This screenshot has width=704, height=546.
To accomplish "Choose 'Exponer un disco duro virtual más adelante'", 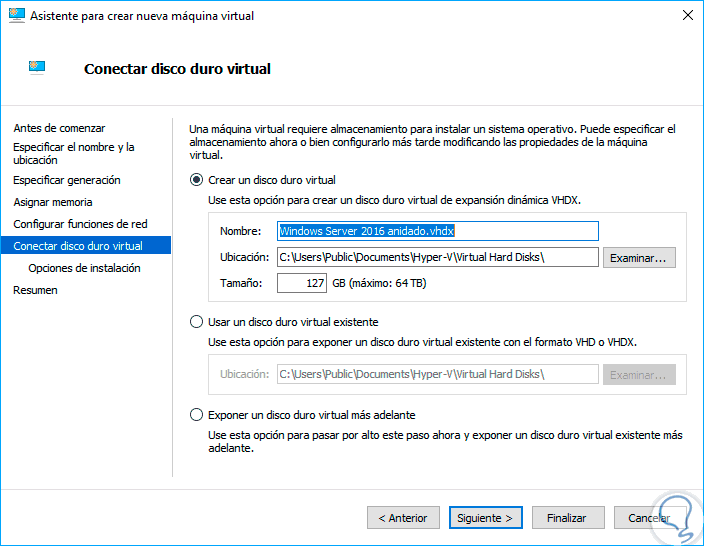I will click(x=196, y=415).
